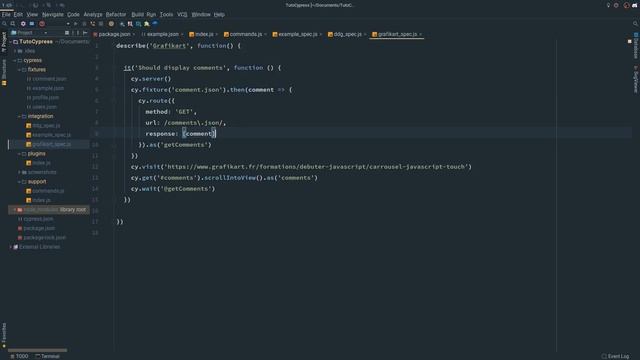This screenshot has height=360, width=640.
Task: Switch to the commands.js editor tab
Action: point(245,34)
